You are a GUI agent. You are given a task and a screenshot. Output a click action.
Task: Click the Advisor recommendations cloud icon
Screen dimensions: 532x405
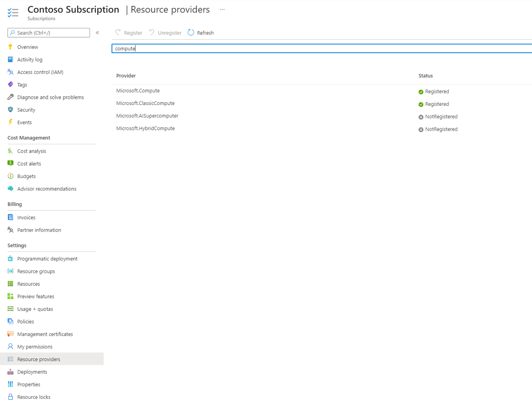pyautogui.click(x=10, y=189)
